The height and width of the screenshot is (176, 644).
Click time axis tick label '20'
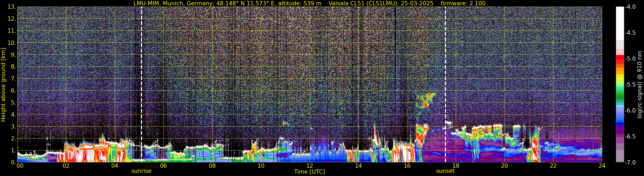[x=505, y=166]
